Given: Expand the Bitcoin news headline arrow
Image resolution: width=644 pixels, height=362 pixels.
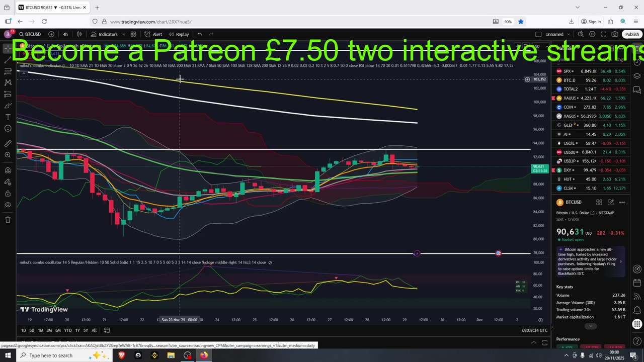Looking at the screenshot, I should [x=620, y=261].
